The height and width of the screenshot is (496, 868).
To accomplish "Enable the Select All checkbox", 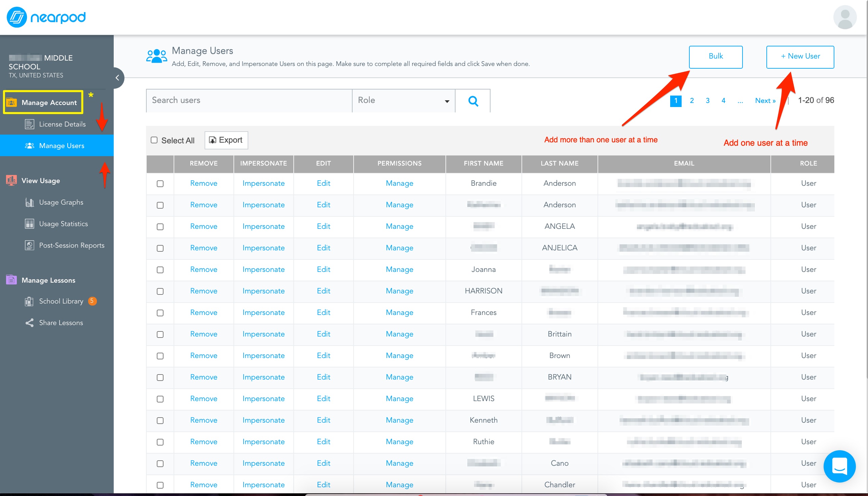I will [x=154, y=140].
